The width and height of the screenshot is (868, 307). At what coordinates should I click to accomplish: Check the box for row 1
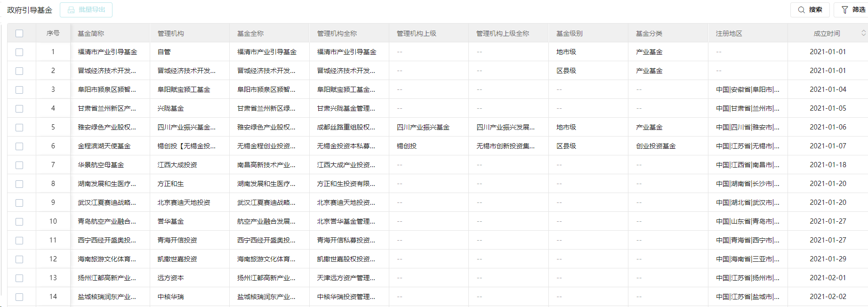pos(19,52)
